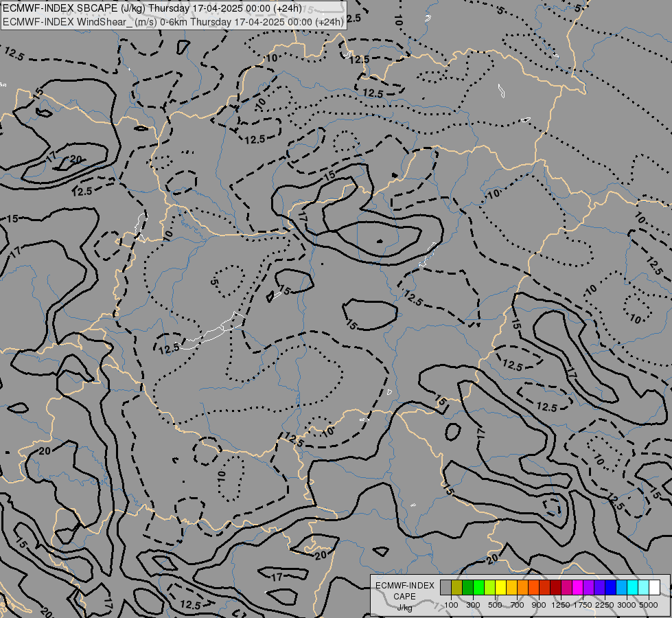Select the 500 legend tick label
672x618 pixels.
tap(495, 605)
